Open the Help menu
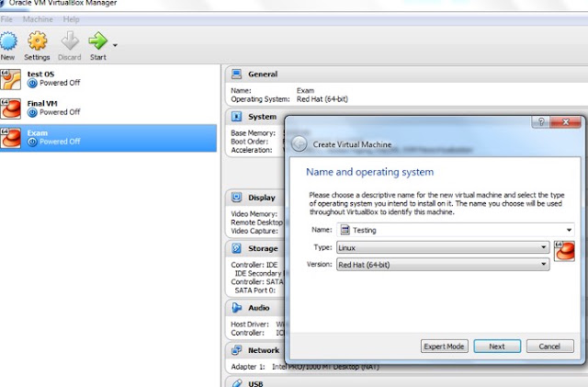The image size is (588, 387). pos(71,19)
